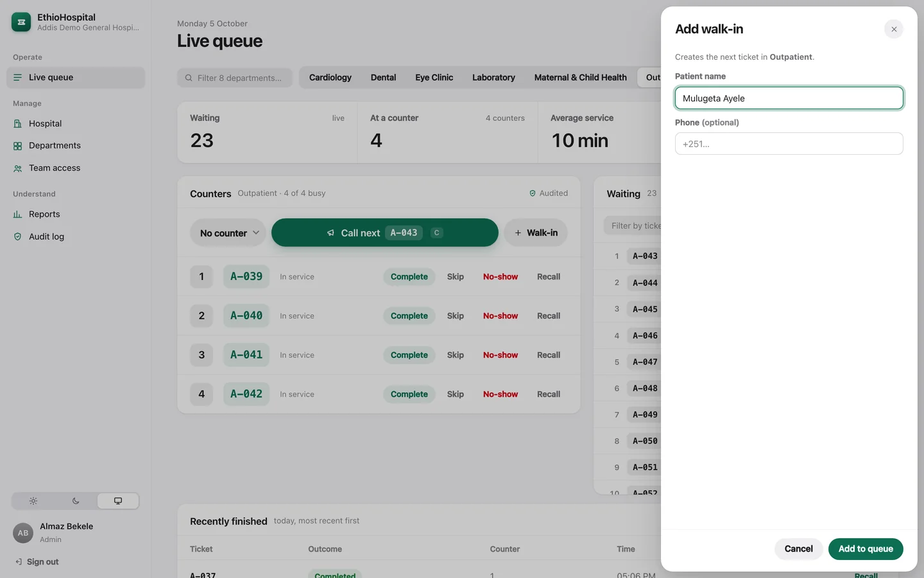Select dark theme moon icon

(76, 501)
